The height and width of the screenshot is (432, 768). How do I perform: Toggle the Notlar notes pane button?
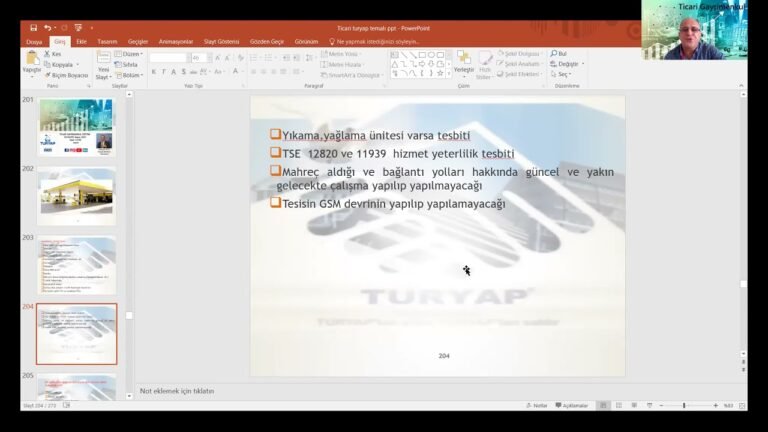pyautogui.click(x=537, y=406)
